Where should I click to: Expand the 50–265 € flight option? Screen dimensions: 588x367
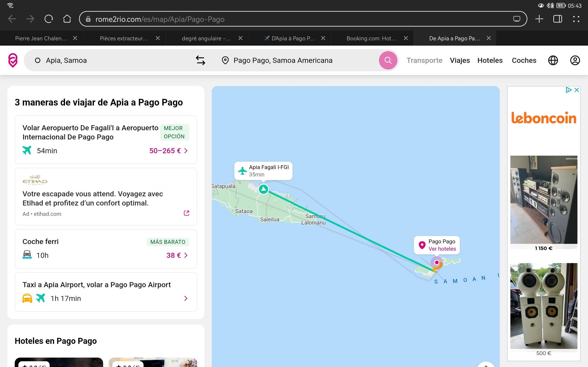point(168,151)
